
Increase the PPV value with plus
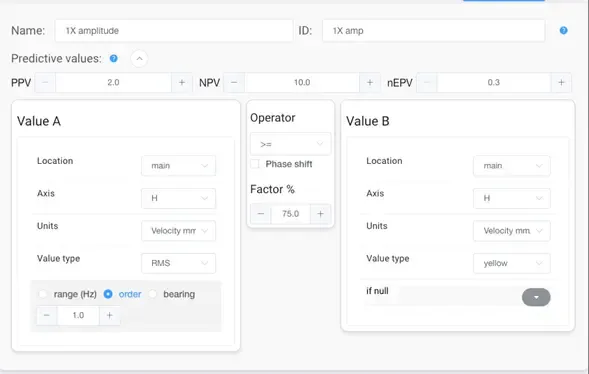(x=182, y=82)
